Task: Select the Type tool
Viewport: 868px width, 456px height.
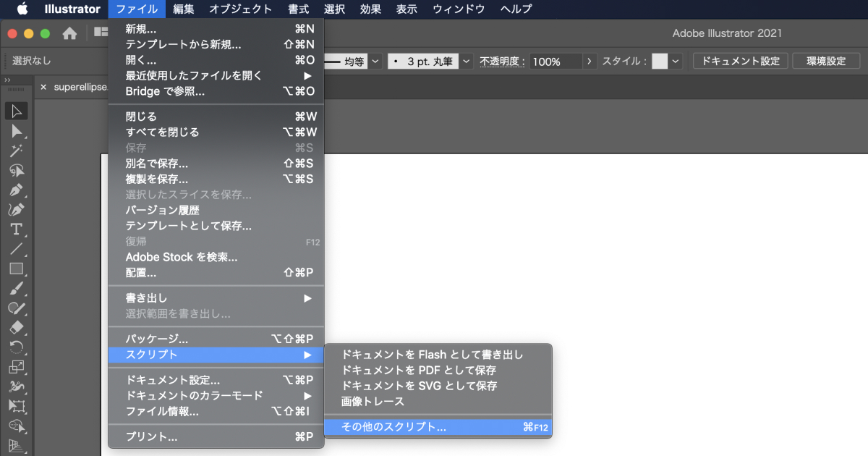Action: (x=17, y=229)
